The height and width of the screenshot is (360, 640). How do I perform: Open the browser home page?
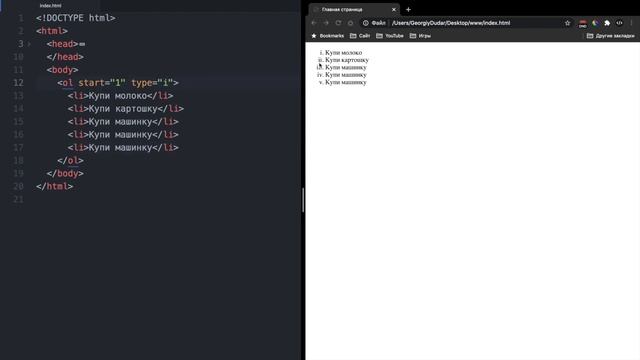(x=350, y=23)
